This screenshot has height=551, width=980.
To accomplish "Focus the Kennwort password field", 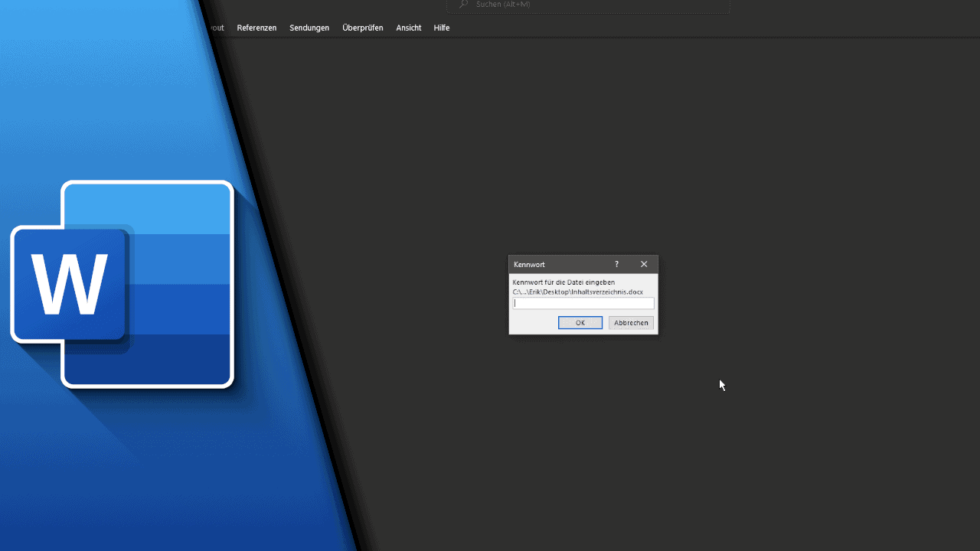I will [583, 303].
